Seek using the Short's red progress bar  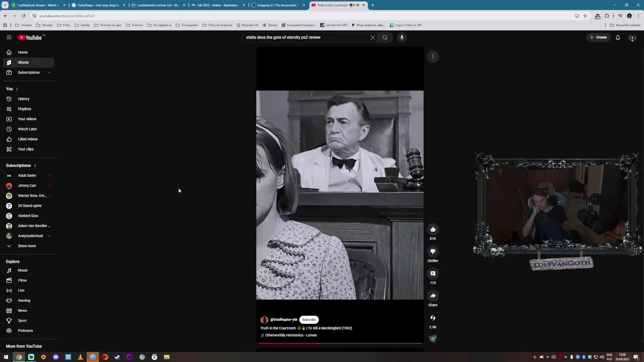[340, 343]
